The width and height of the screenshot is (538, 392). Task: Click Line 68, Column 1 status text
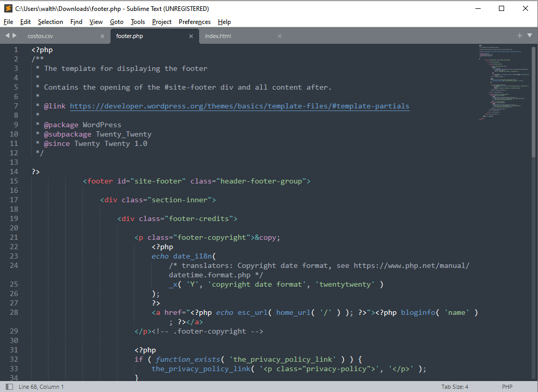point(41,387)
